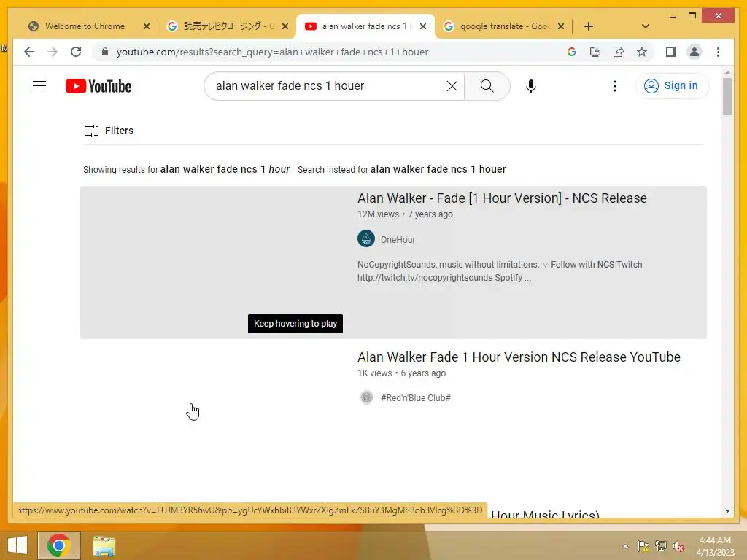Open YouTube settings three-dot menu
The image size is (747, 560).
coord(614,86)
